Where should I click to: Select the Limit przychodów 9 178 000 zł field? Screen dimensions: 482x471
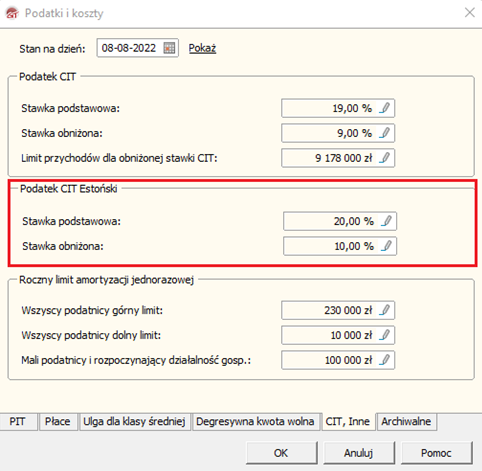338,158
